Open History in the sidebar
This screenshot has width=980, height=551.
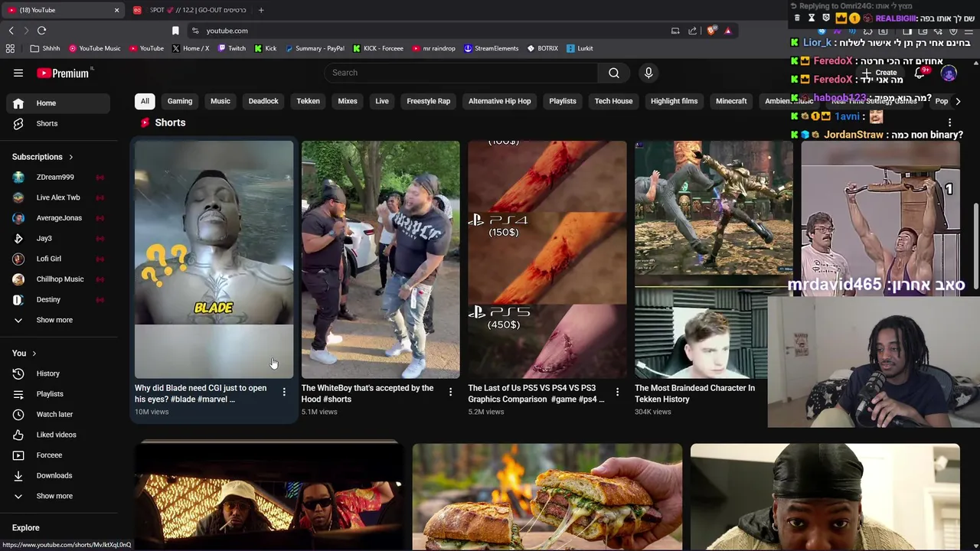59,373
